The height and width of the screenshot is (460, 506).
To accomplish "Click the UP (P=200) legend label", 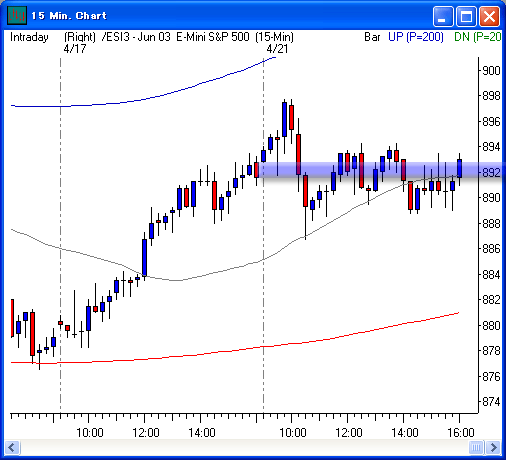I will coord(416,37).
